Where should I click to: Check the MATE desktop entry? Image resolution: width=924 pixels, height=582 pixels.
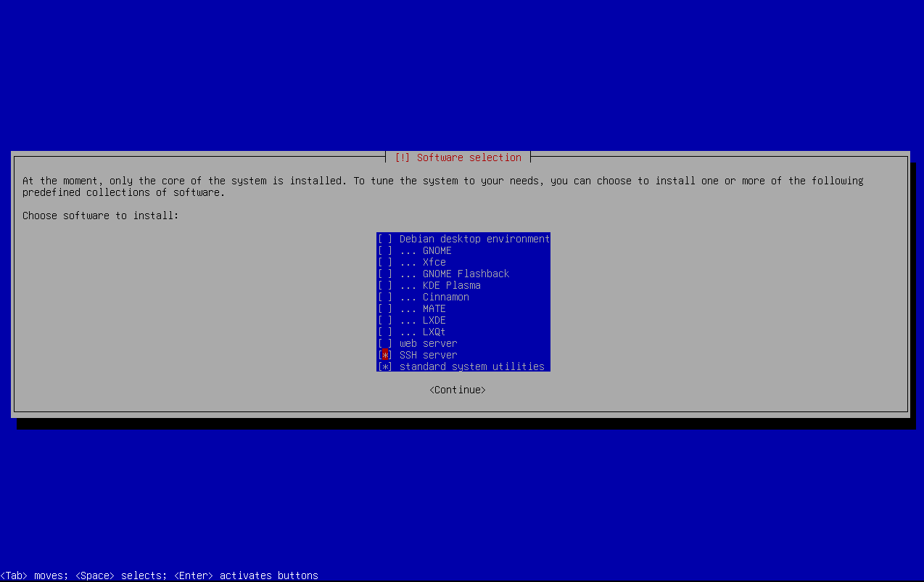point(384,308)
